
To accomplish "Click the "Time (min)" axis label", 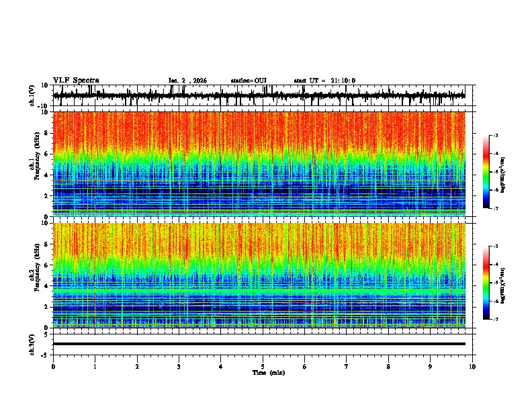I will tap(269, 373).
